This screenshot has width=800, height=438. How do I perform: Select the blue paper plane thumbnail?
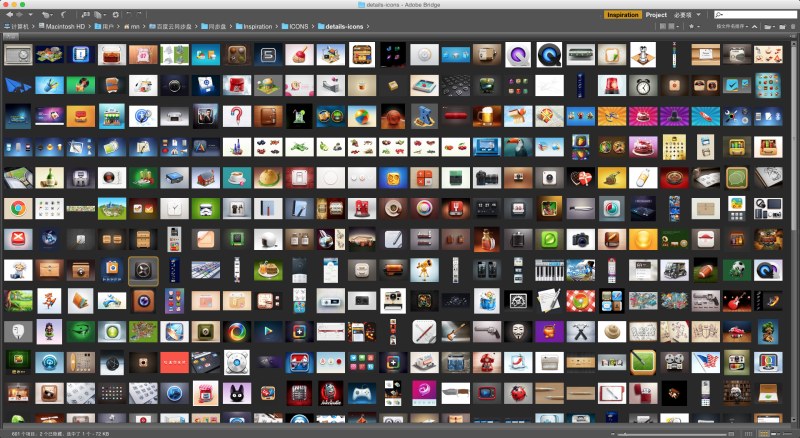[x=18, y=86]
